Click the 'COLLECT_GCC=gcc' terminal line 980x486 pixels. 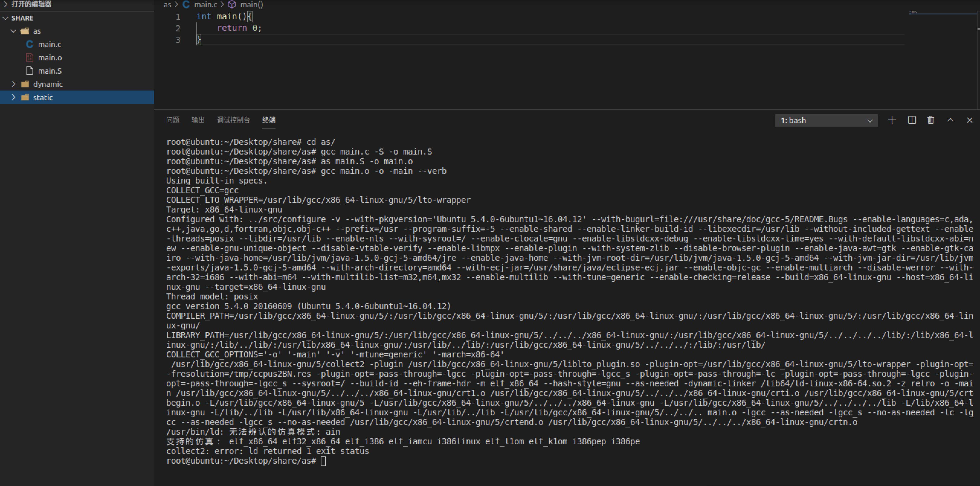[202, 190]
